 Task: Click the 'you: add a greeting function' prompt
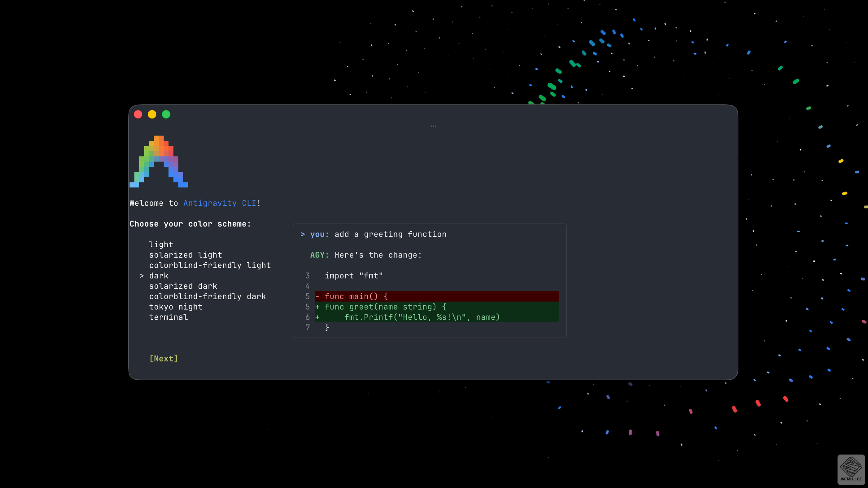click(x=373, y=234)
